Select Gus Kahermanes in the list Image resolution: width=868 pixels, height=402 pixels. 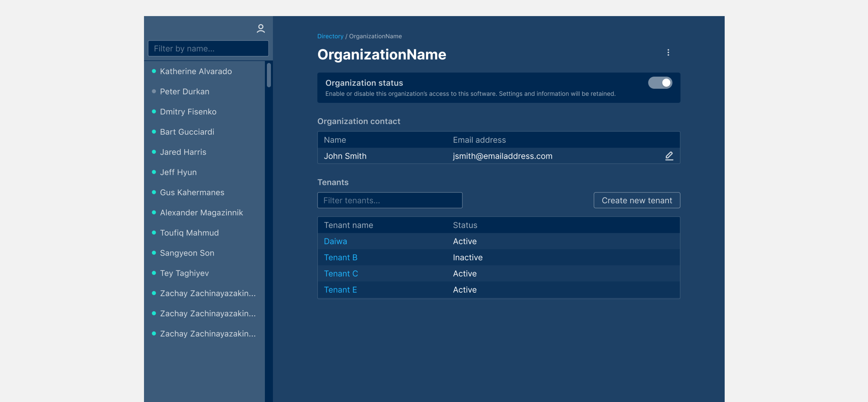(x=192, y=192)
